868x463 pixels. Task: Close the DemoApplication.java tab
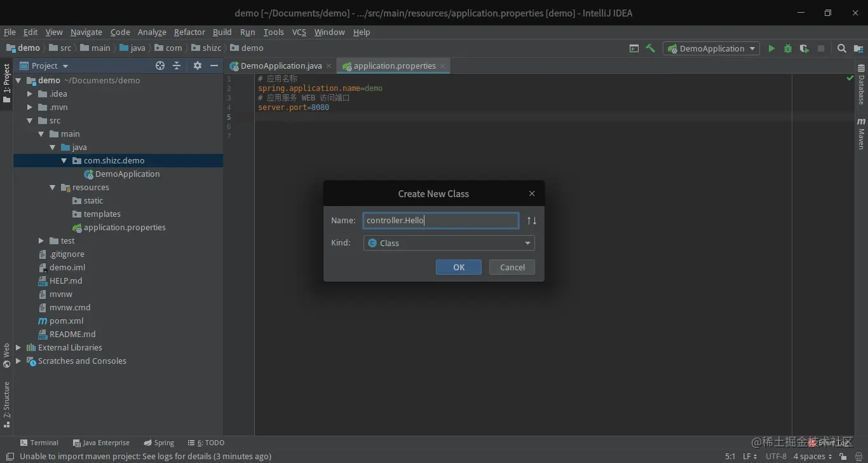(329, 66)
